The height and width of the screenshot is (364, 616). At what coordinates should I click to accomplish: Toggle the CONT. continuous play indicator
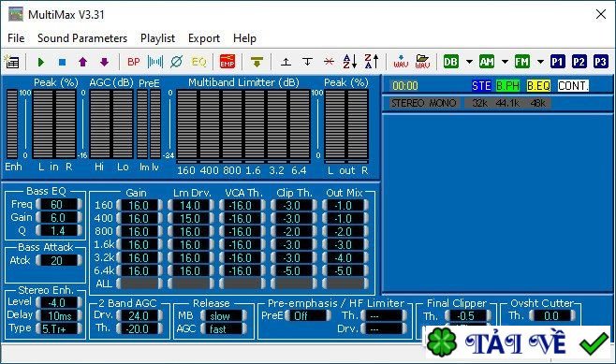pyautogui.click(x=573, y=85)
